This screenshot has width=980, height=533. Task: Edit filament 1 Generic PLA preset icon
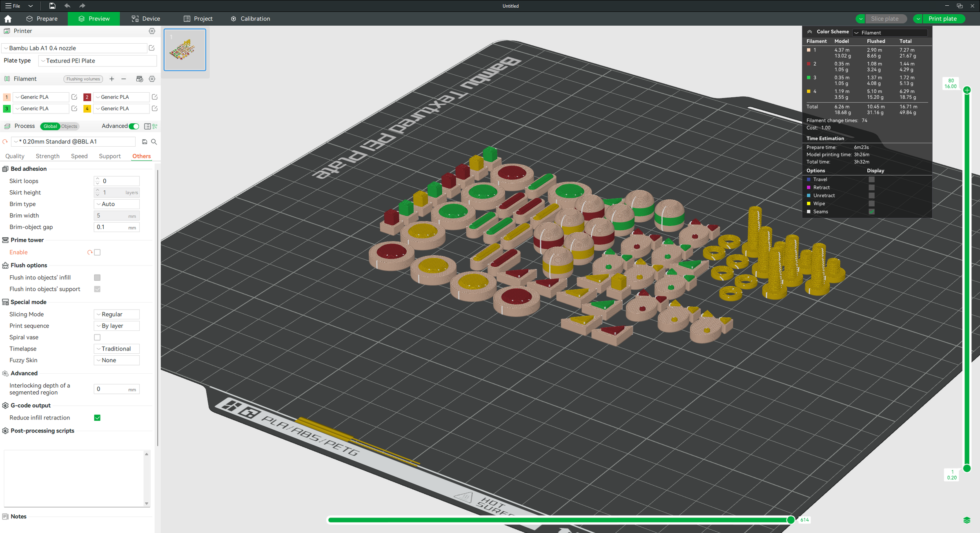click(74, 97)
